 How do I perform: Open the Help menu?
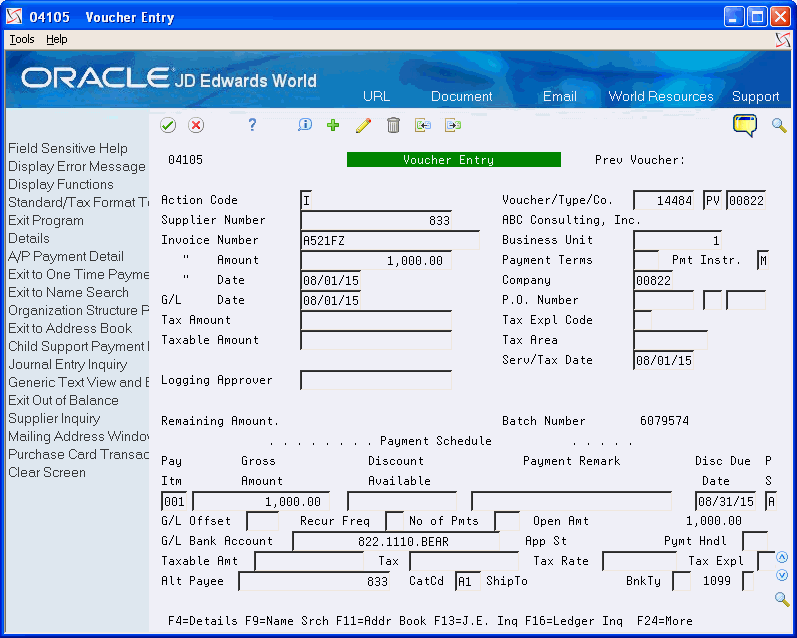pyautogui.click(x=56, y=39)
